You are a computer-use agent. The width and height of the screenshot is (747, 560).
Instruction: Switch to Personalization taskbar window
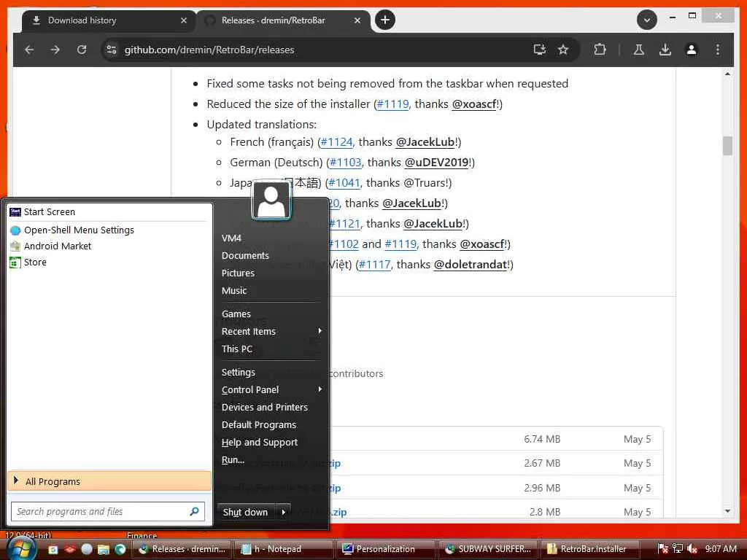point(385,549)
